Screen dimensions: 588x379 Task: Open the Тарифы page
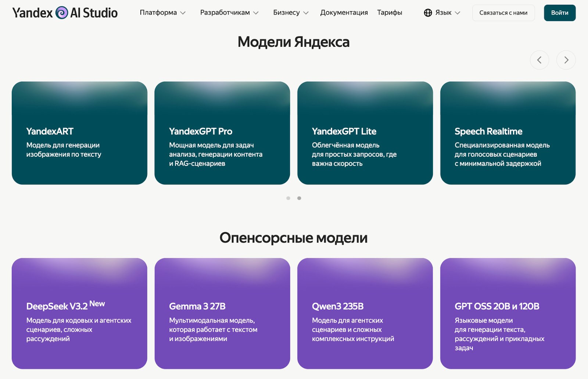pyautogui.click(x=390, y=13)
